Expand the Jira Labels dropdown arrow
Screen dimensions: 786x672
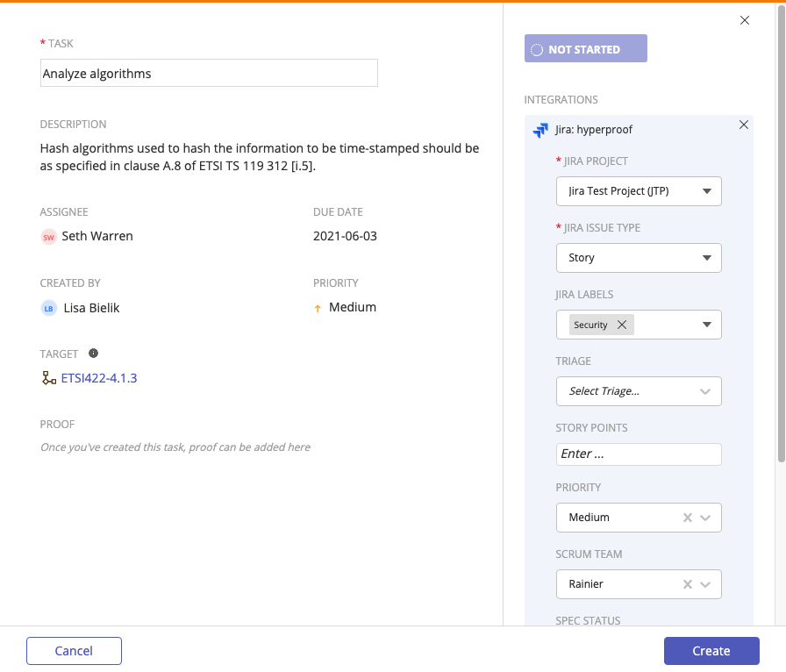coord(707,325)
